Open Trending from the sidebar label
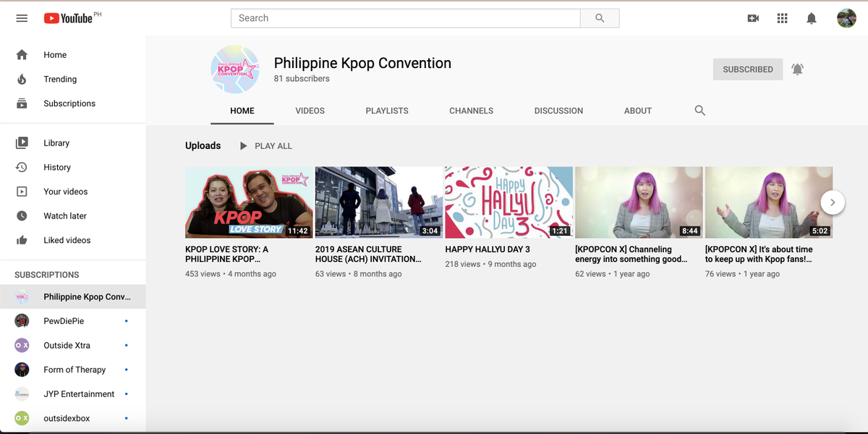Viewport: 868px width, 434px height. (x=60, y=80)
